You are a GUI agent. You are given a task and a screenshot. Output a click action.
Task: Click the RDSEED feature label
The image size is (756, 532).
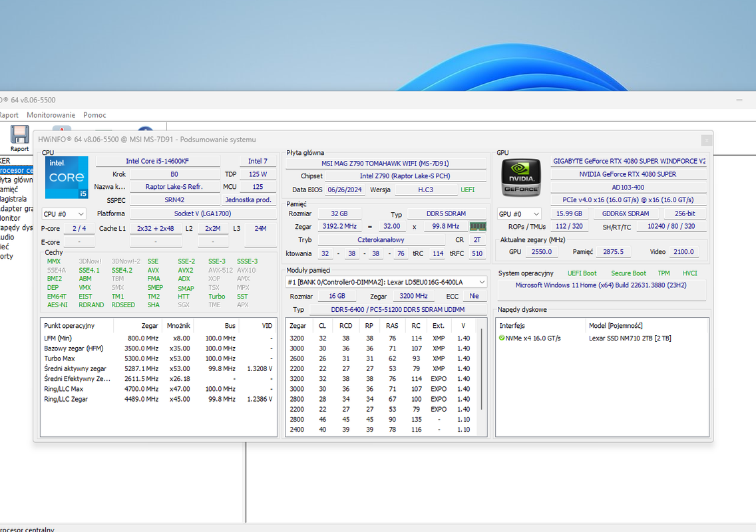[x=123, y=305]
